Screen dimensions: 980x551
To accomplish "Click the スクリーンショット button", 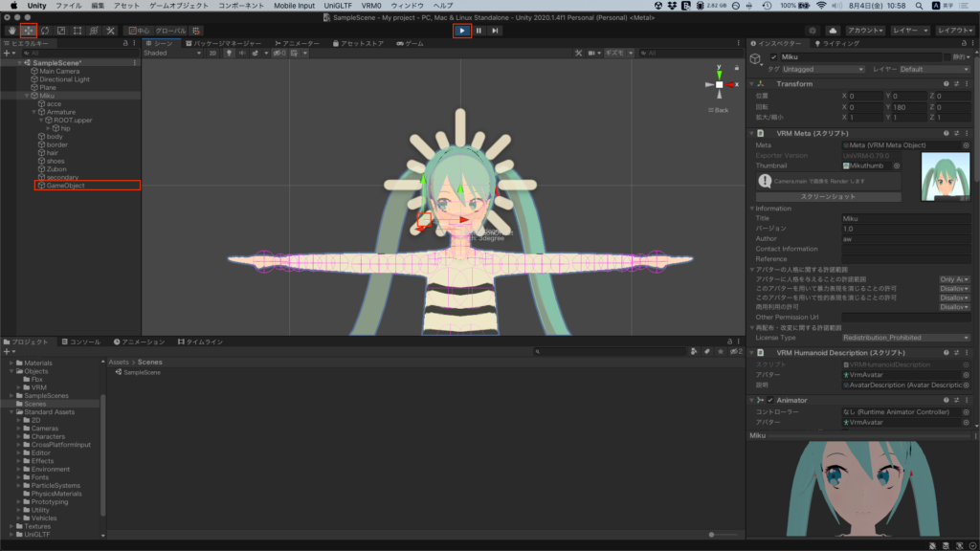I will (x=829, y=197).
